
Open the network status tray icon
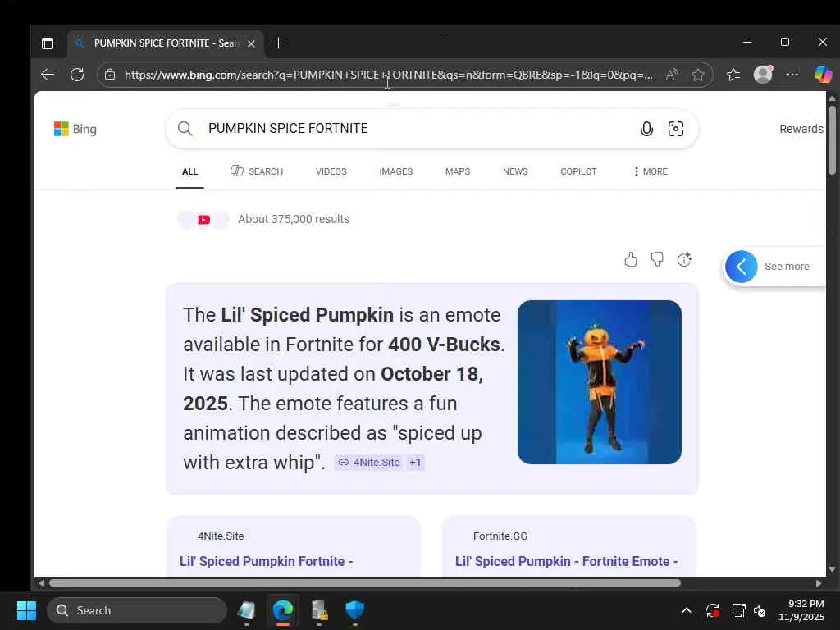(x=739, y=610)
